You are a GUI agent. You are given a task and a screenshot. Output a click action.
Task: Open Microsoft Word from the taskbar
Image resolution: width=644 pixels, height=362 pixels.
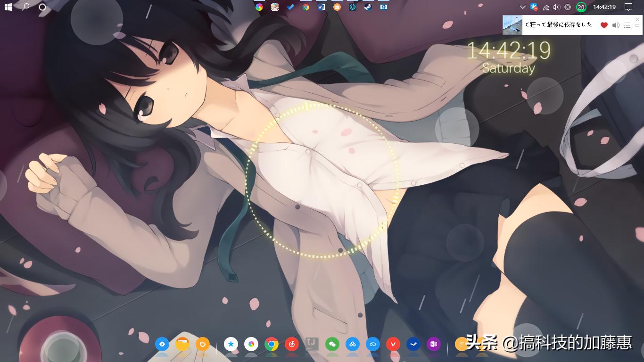322,7
